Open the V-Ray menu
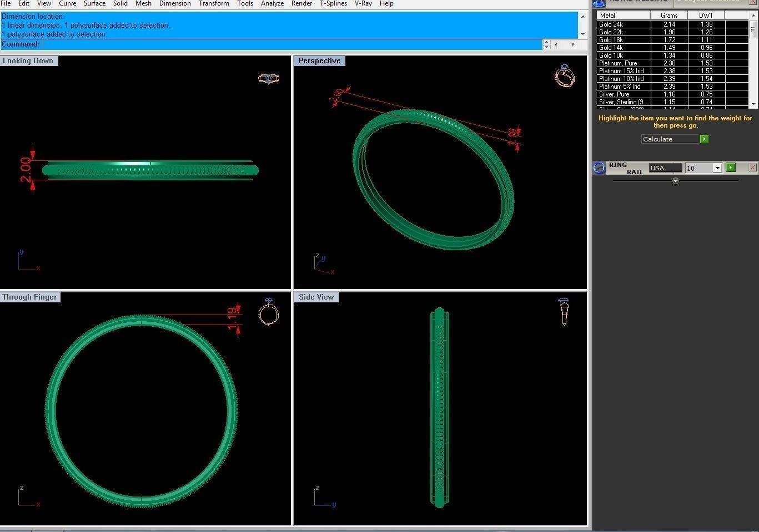 point(363,3)
